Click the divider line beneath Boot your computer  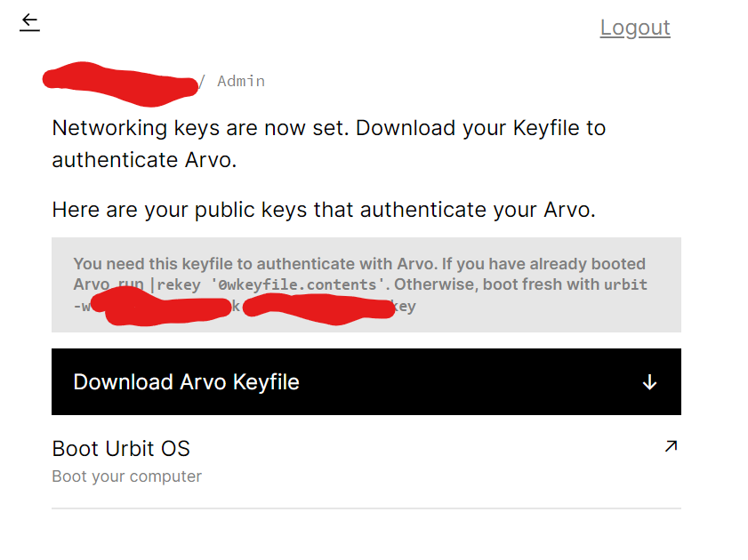[x=366, y=508]
